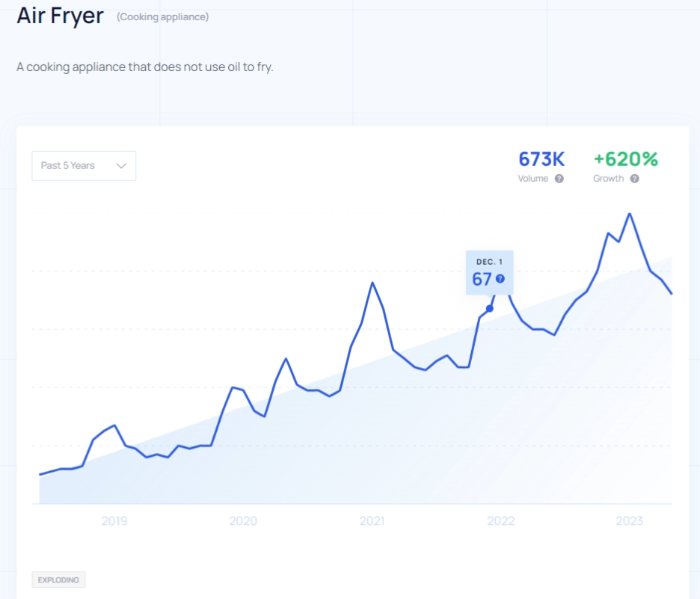Click the +620% growth figure
The height and width of the screenshot is (599, 700).
[625, 159]
